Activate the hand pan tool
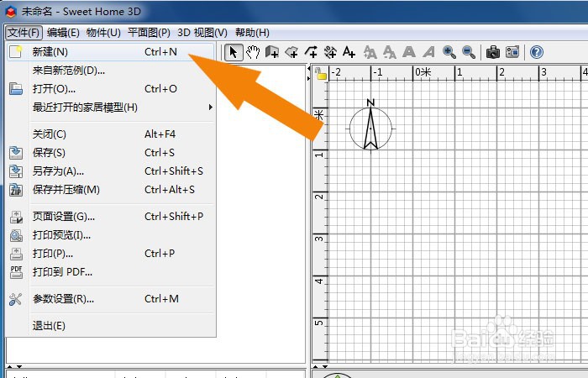Viewport: 588px width, 378px height. [x=253, y=52]
